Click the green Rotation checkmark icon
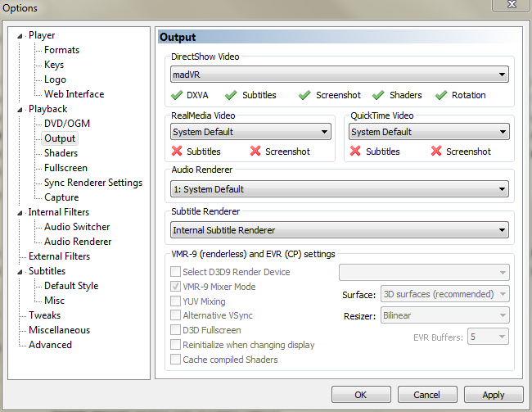The width and height of the screenshot is (532, 412). (441, 95)
